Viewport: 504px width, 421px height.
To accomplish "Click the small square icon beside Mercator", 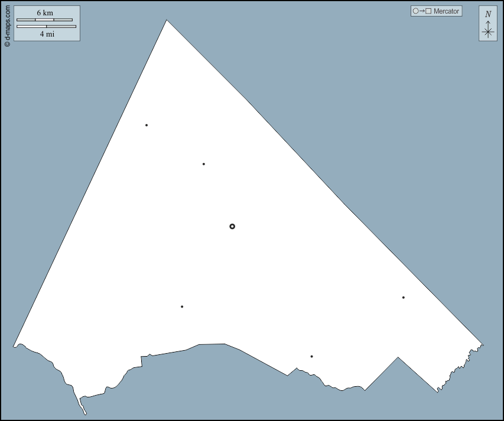I will pyautogui.click(x=428, y=11).
